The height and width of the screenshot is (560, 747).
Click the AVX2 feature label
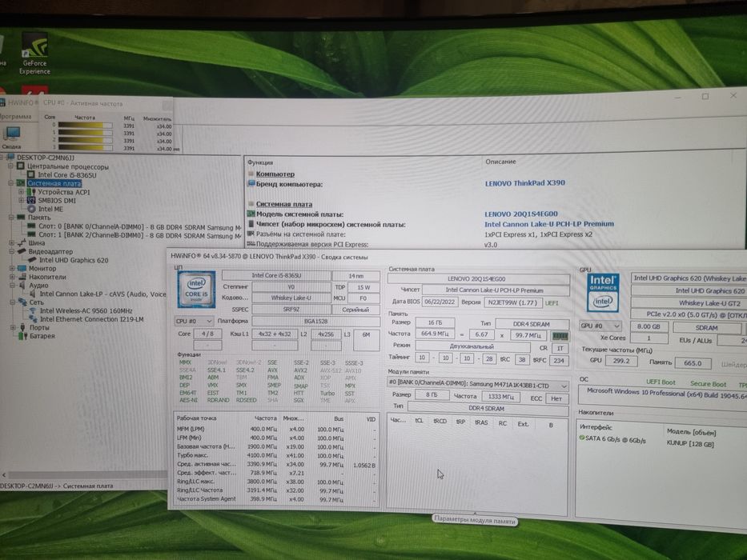300,370
